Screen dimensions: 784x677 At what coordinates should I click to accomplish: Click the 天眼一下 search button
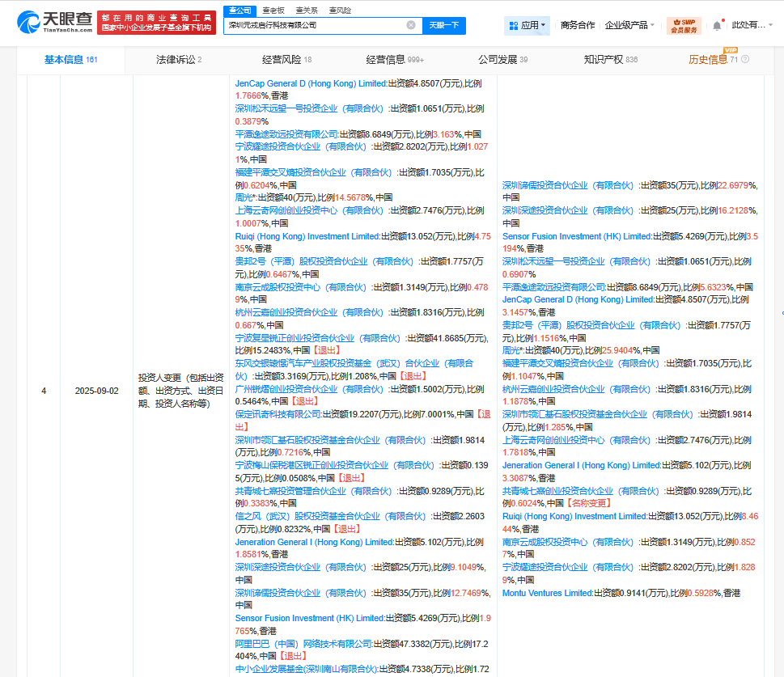443,26
